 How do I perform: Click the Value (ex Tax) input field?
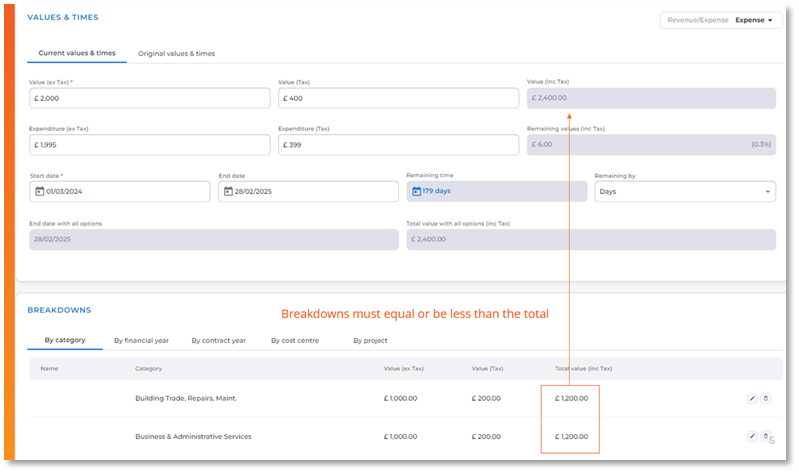150,98
